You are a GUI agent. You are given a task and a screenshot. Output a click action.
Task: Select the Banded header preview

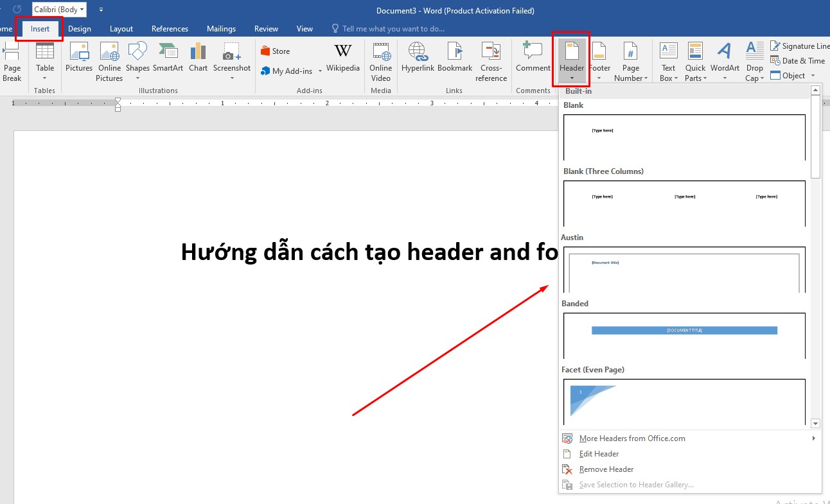(684, 335)
